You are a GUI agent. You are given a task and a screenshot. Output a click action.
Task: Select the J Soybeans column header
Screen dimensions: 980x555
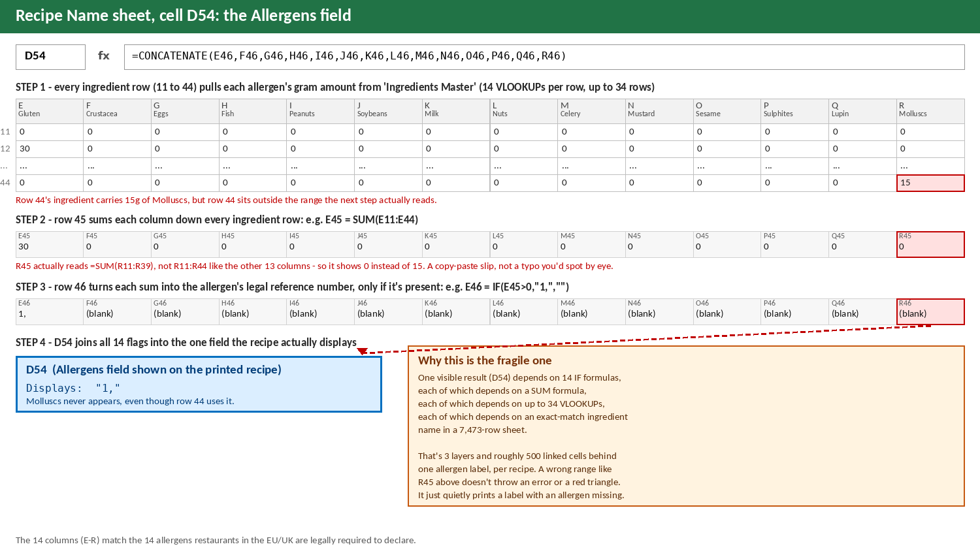[389, 111]
